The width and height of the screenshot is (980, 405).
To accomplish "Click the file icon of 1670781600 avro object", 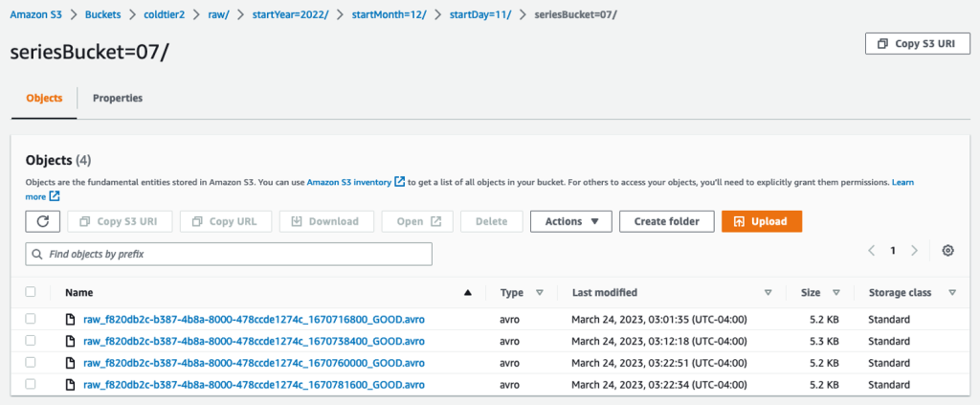I will tap(71, 385).
